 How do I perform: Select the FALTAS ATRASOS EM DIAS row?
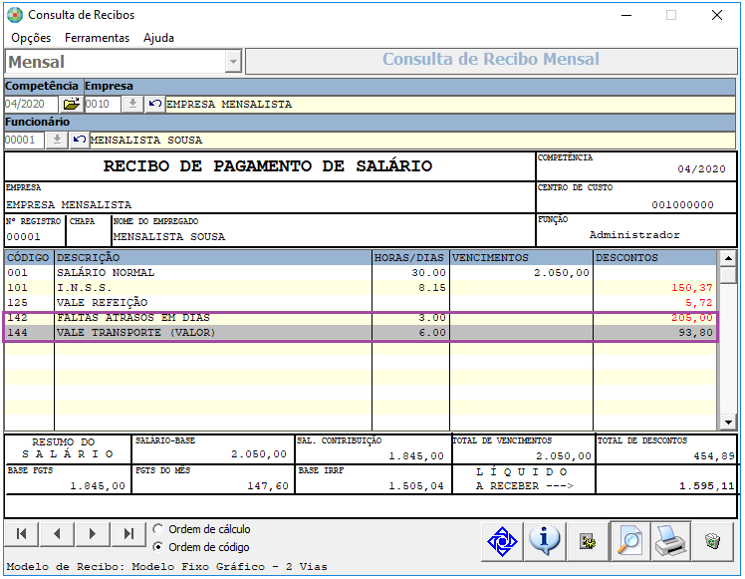pos(361,318)
